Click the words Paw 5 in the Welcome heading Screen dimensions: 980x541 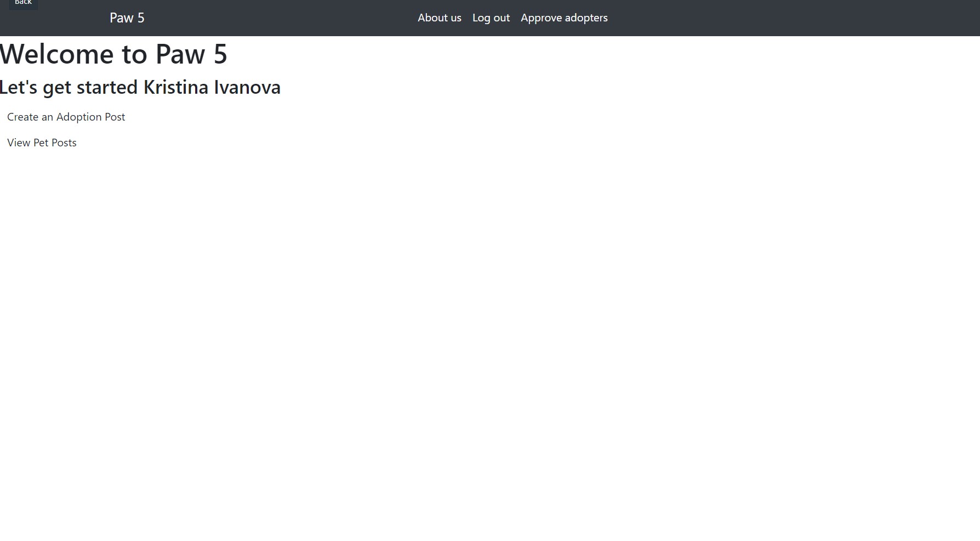191,54
